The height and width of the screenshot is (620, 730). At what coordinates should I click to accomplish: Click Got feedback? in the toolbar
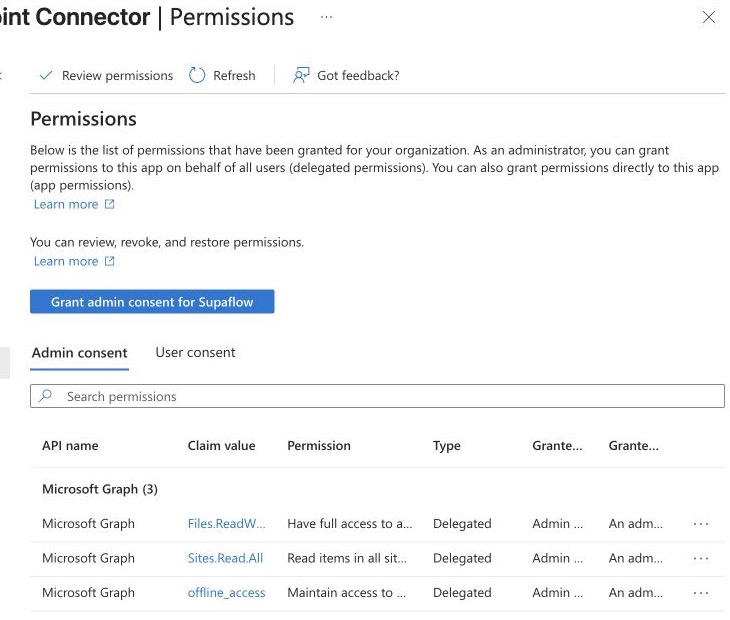pos(346,75)
